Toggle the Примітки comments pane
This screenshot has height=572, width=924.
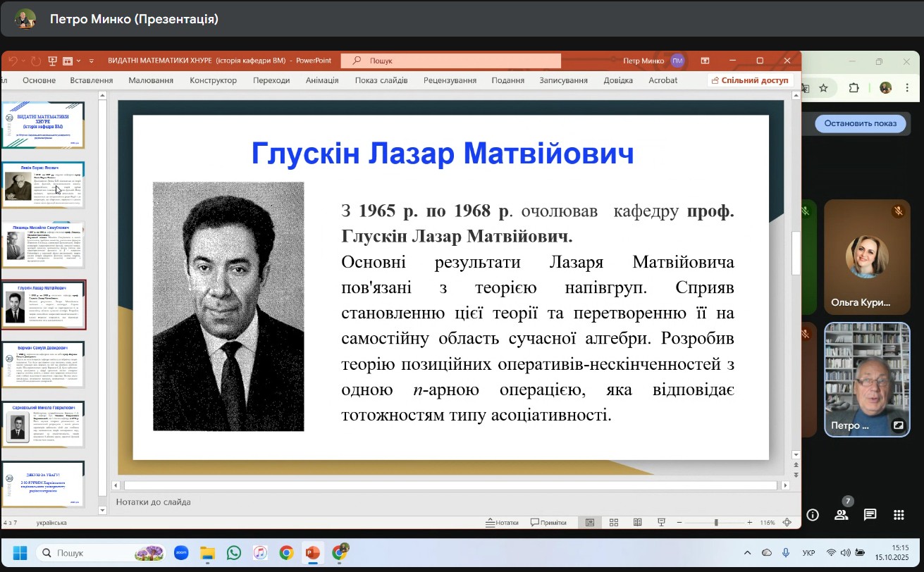(x=548, y=523)
